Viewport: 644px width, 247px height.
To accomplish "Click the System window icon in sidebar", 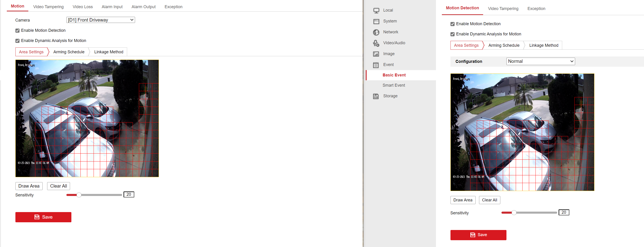I will point(376,21).
